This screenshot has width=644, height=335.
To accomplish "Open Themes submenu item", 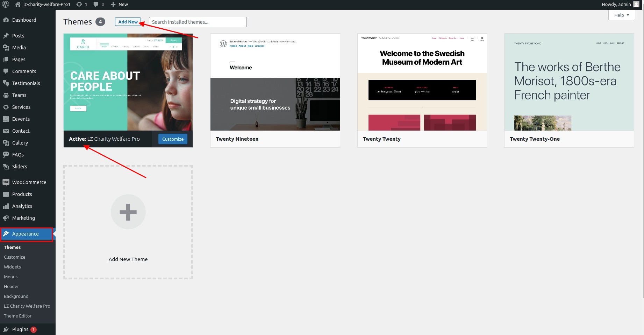I will 12,247.
